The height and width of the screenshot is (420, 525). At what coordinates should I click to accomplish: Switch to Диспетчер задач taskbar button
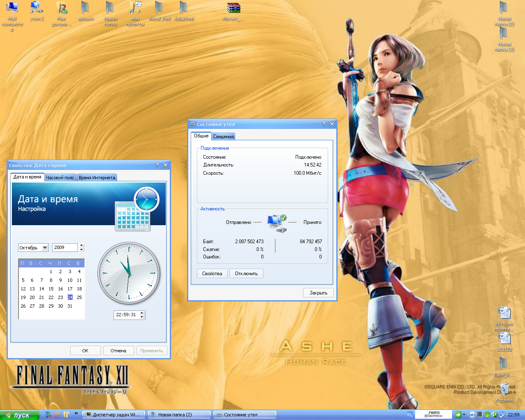(x=114, y=415)
